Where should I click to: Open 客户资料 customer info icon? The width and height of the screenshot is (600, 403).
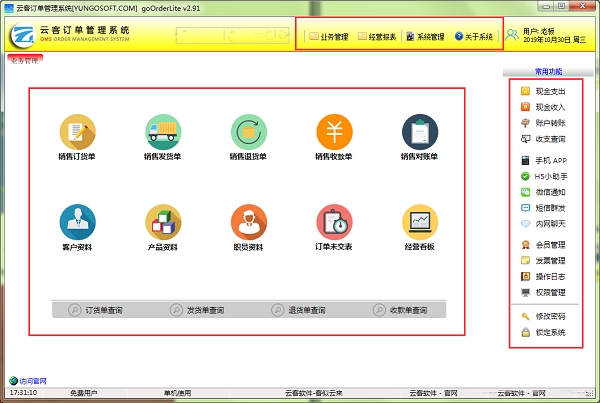[x=77, y=221]
